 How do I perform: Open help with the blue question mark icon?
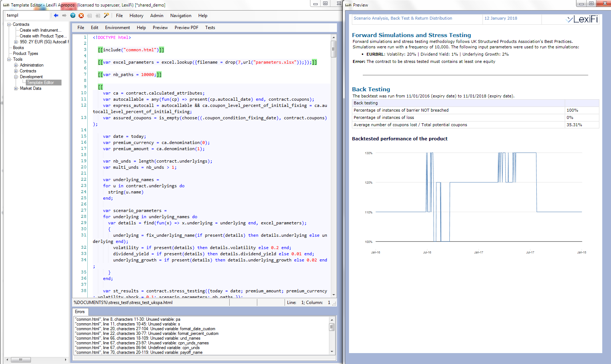[73, 15]
